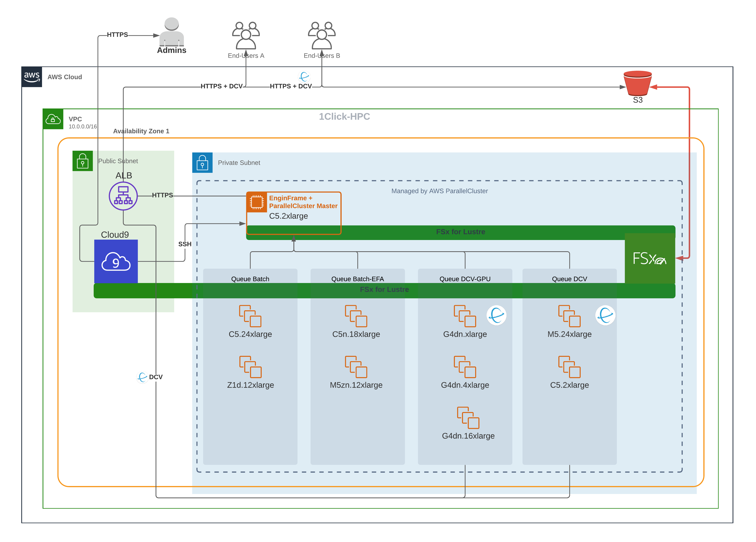The height and width of the screenshot is (542, 756).
Task: Select the End-Users A group icon
Action: coord(246,35)
